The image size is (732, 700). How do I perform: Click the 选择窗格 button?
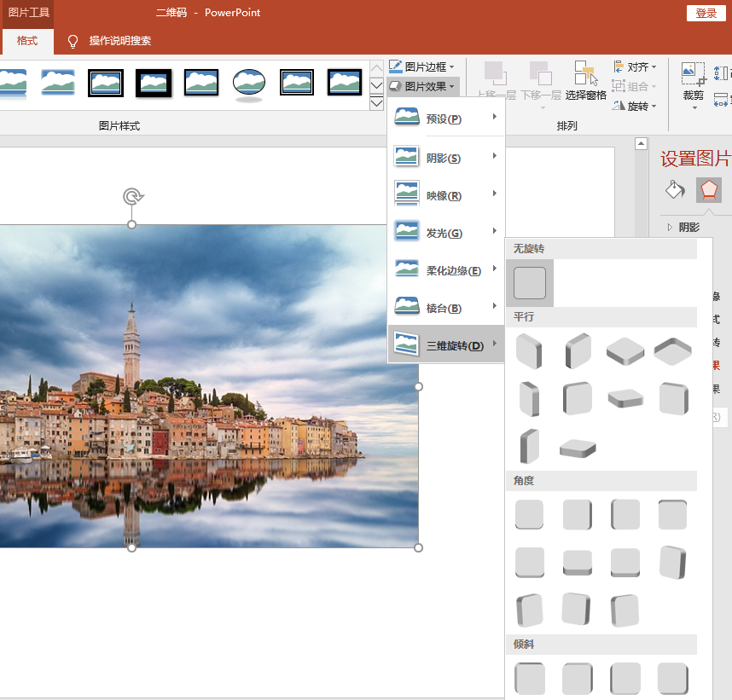coord(586,81)
